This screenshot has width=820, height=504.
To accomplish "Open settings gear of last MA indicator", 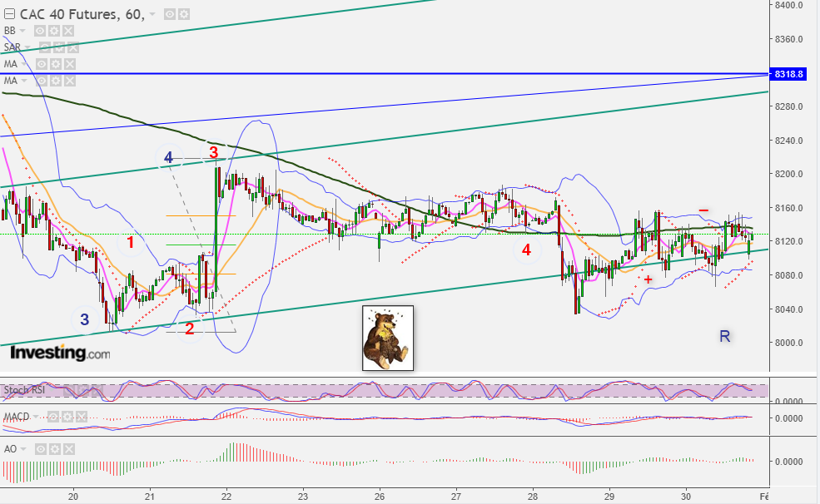I will click(56, 81).
